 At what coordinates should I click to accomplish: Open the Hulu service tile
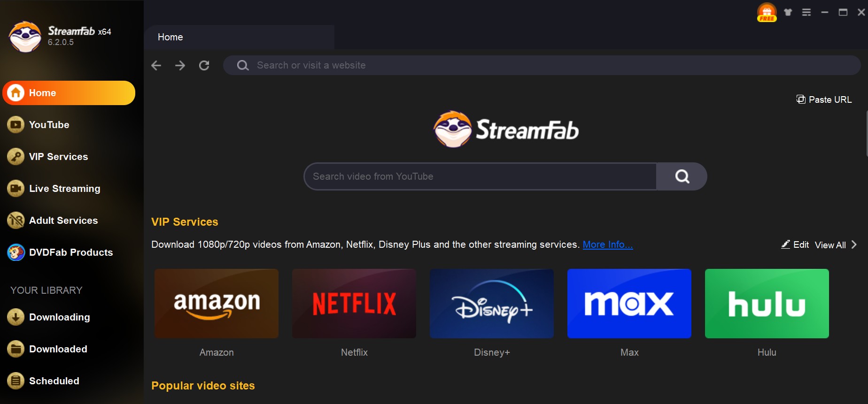pos(767,304)
